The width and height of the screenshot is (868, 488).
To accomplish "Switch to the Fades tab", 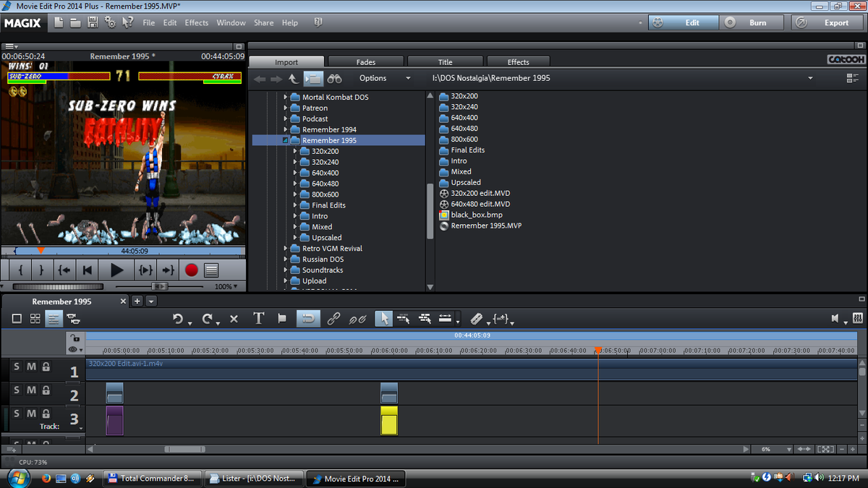I will point(366,61).
